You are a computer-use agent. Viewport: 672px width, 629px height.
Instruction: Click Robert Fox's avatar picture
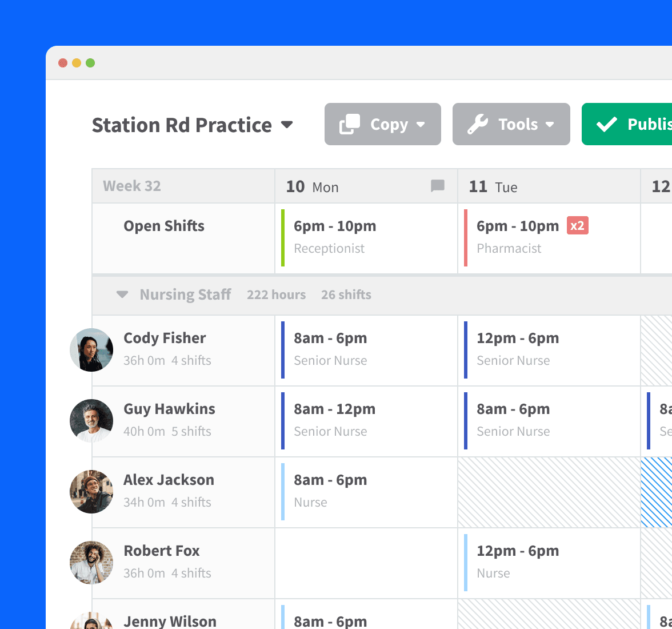coord(91,563)
